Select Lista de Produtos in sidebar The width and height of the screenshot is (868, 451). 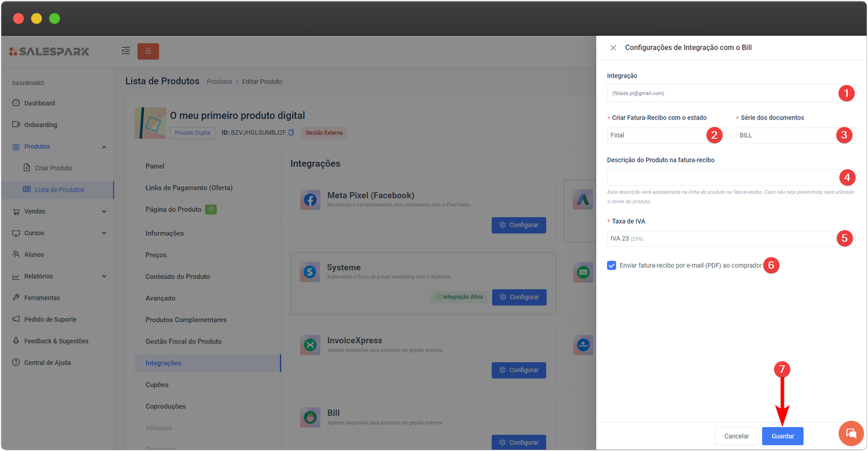[60, 190]
